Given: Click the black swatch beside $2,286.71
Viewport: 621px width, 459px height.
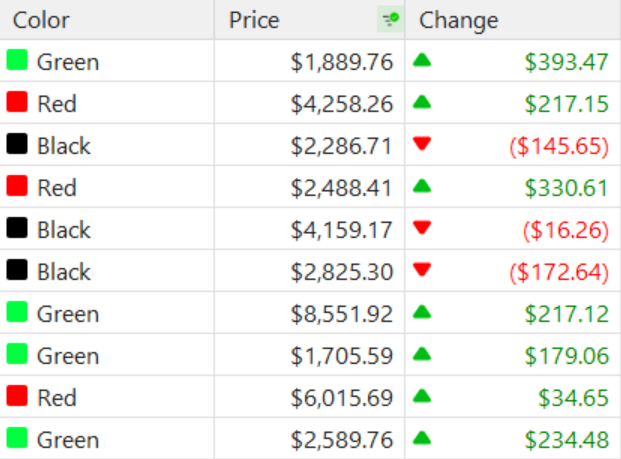Looking at the screenshot, I should (17, 145).
